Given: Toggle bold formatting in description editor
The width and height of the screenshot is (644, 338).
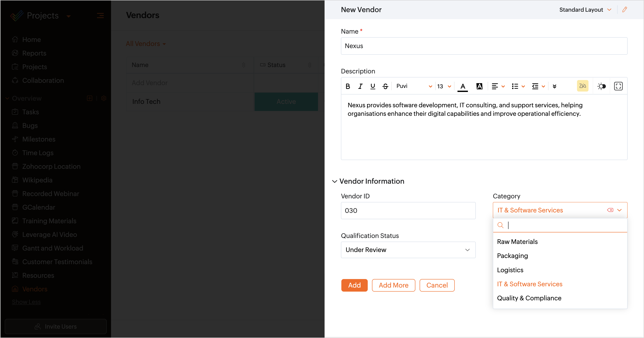Looking at the screenshot, I should [348, 86].
